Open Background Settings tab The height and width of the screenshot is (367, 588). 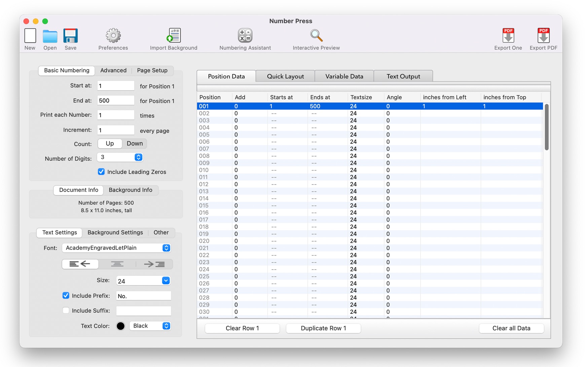(115, 232)
